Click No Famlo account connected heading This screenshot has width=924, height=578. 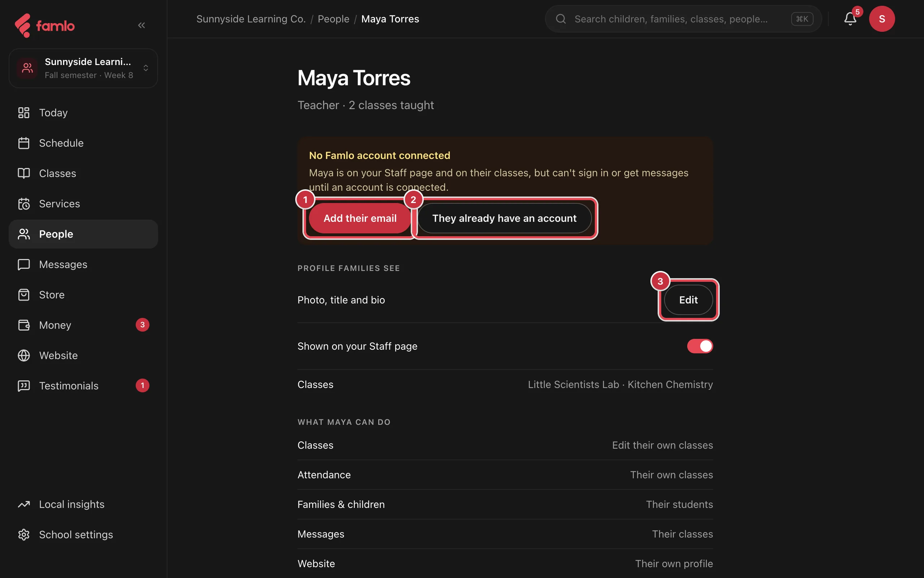point(380,156)
